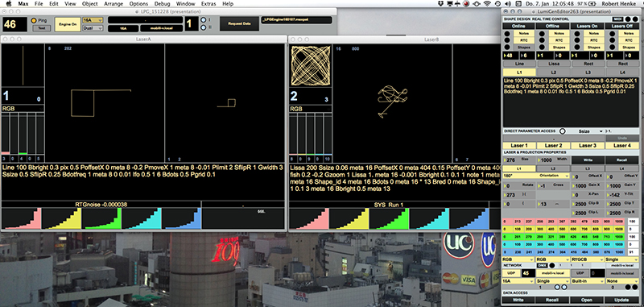Toggle the Direct Parameter Access circle
Screen dimensions: 644x307
click(x=562, y=131)
